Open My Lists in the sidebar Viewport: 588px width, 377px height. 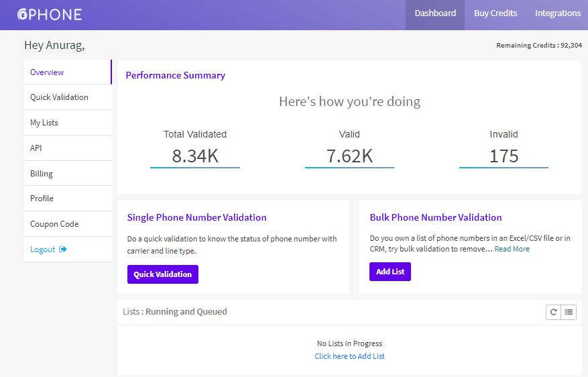coord(44,123)
